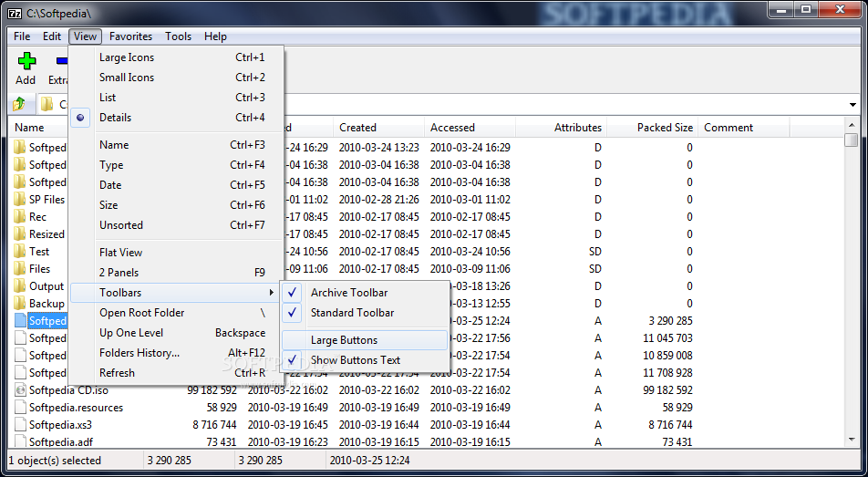
Task: Click the Softpedia.adf file icon
Action: tap(20, 441)
